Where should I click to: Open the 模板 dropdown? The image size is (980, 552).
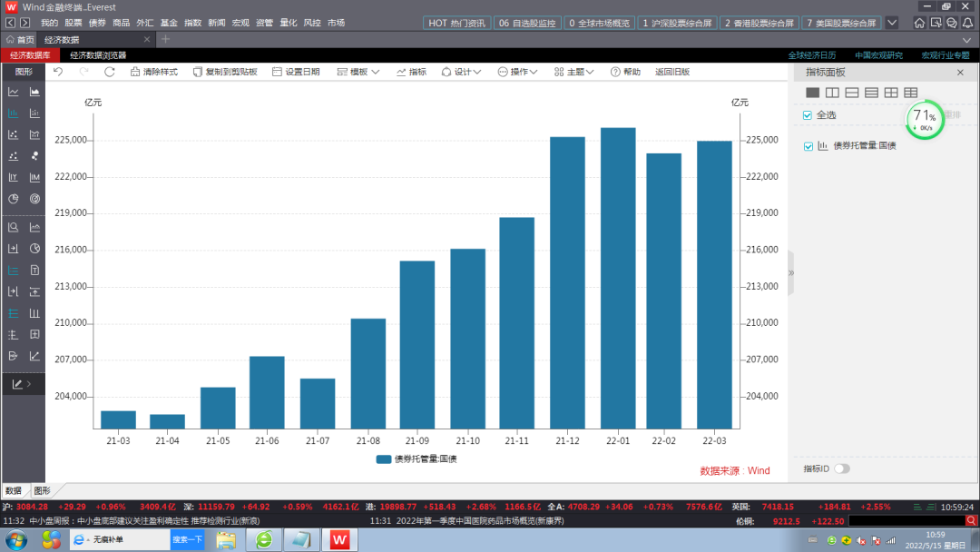pos(358,72)
